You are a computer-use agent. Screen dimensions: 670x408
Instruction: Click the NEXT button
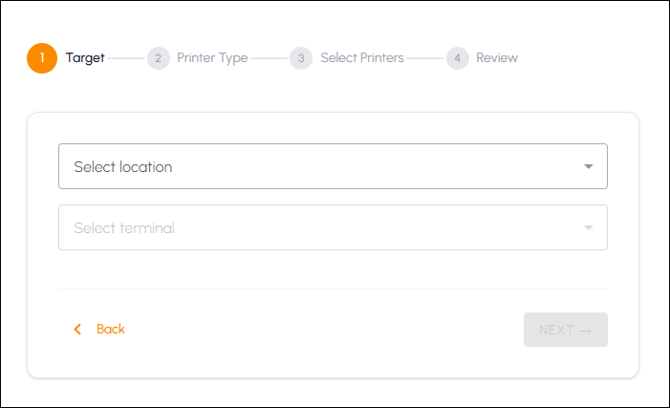pos(566,330)
